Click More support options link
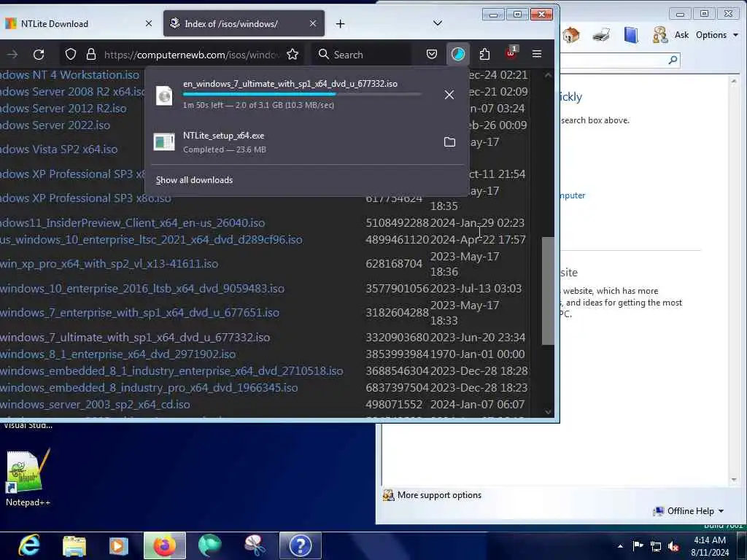Screen dimensions: 747x560 click(439, 495)
